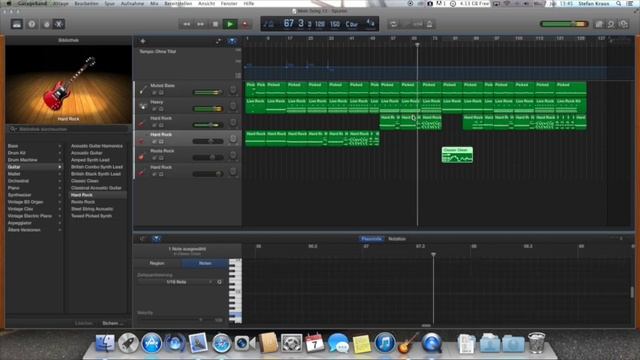Mute the Roots Rock track
This screenshot has width=640, height=360.
click(154, 158)
